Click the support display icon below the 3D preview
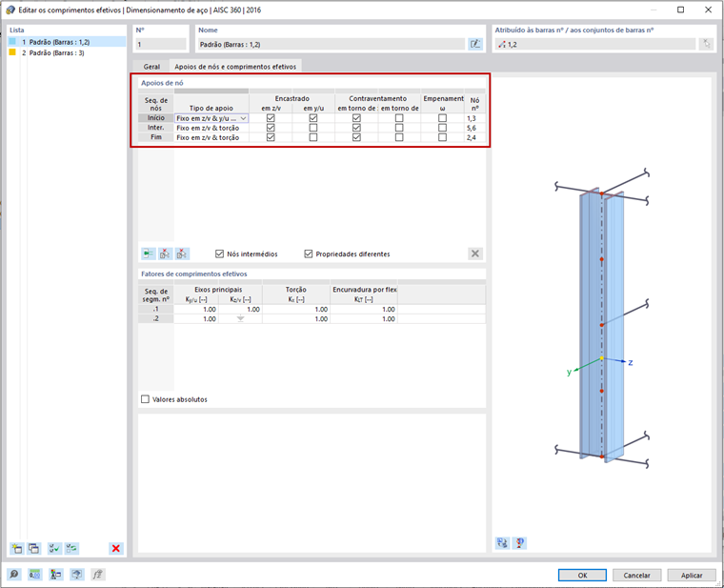This screenshot has height=588, width=724. pyautogui.click(x=519, y=543)
